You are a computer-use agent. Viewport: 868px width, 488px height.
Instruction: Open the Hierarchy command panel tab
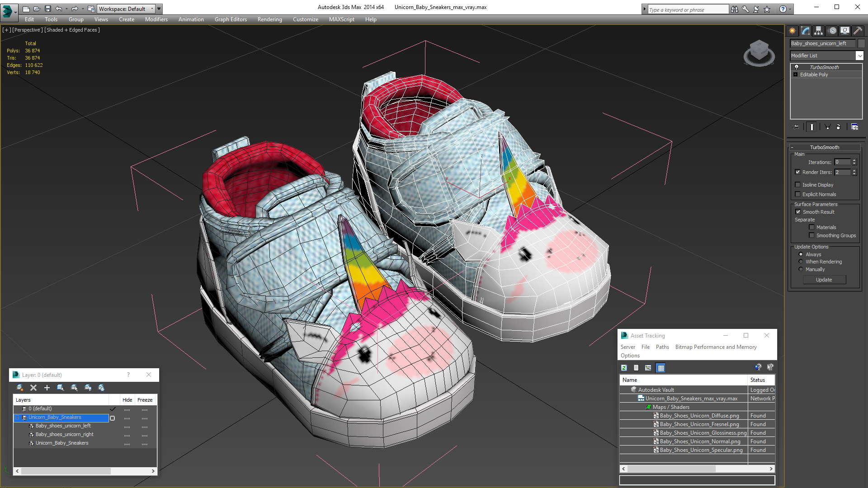[818, 31]
